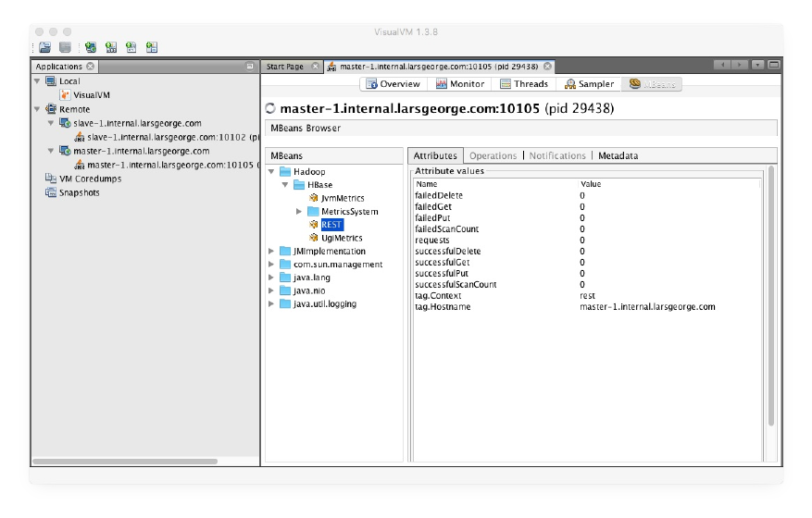Collapse the Hadoop folder in MBeans tree

click(x=271, y=171)
